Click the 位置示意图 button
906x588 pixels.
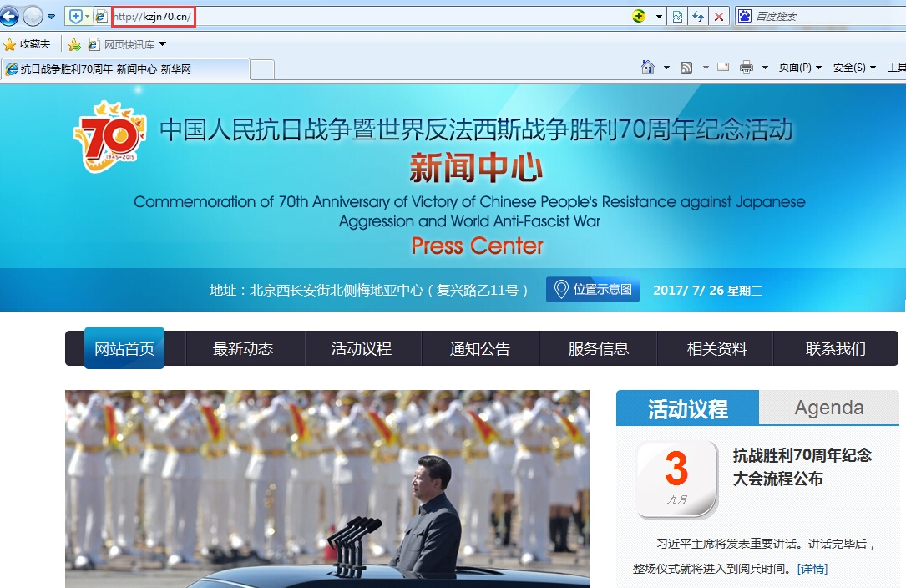point(594,290)
